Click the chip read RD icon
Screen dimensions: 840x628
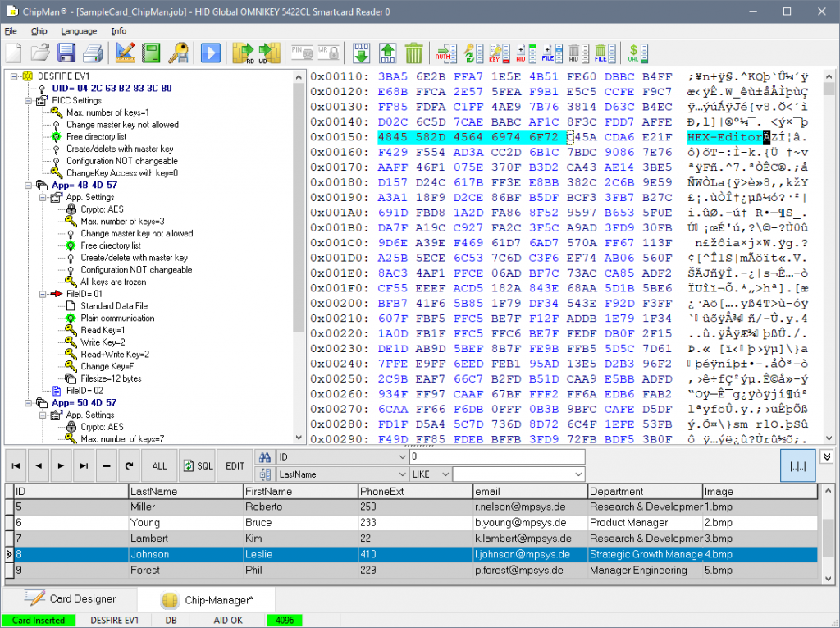point(243,53)
